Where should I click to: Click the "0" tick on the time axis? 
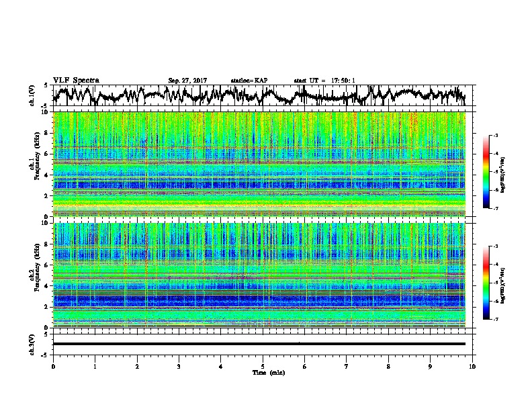coord(53,367)
